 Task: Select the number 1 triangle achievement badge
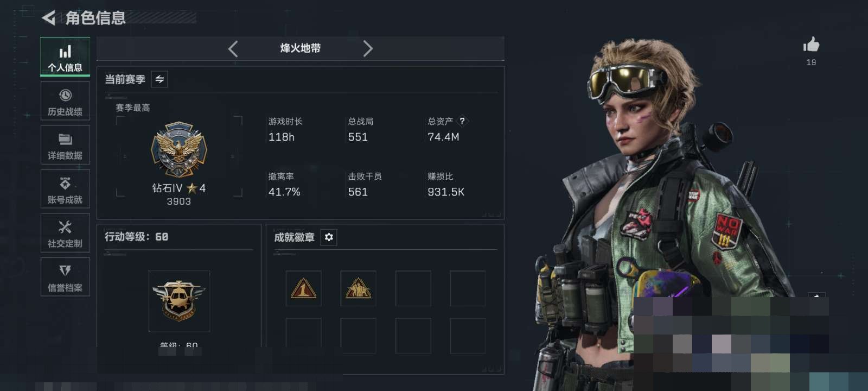(x=303, y=288)
